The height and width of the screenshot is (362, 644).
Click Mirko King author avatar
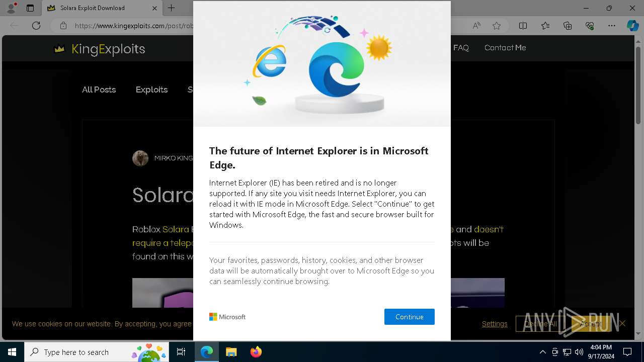tap(140, 158)
